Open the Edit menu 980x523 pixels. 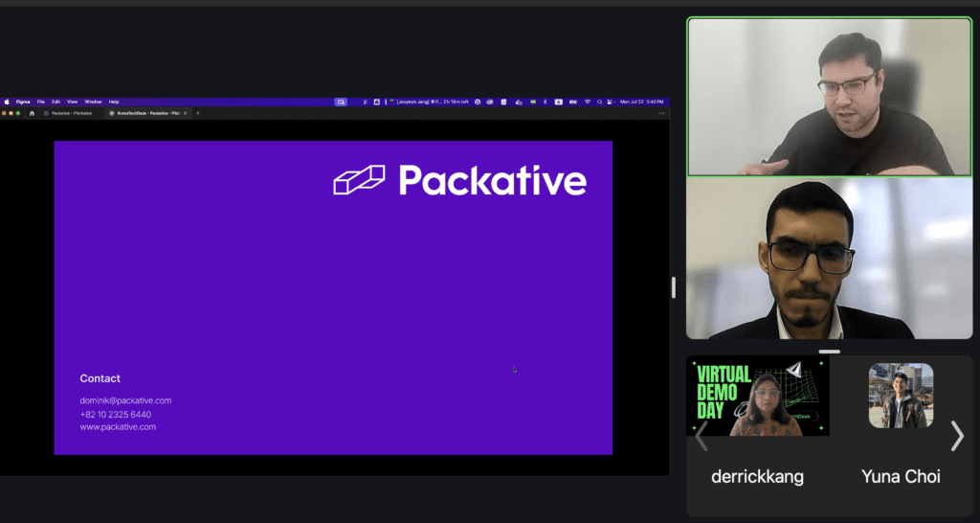[56, 102]
